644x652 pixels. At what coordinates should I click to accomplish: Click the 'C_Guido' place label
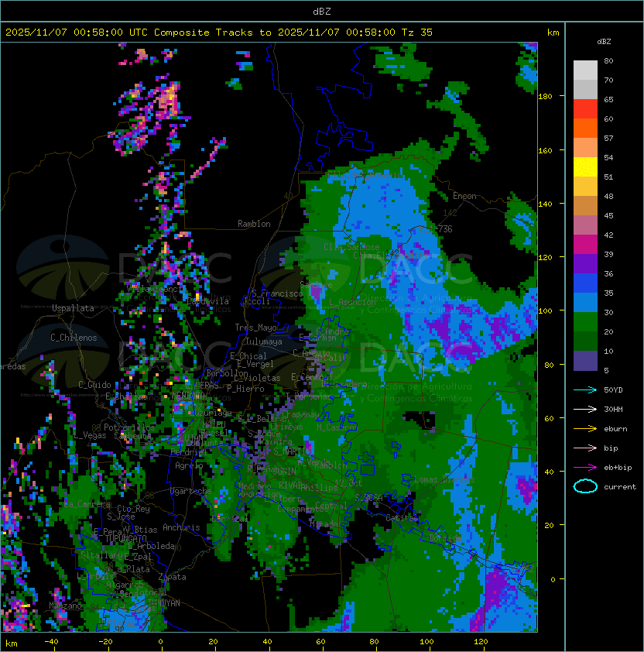(94, 385)
